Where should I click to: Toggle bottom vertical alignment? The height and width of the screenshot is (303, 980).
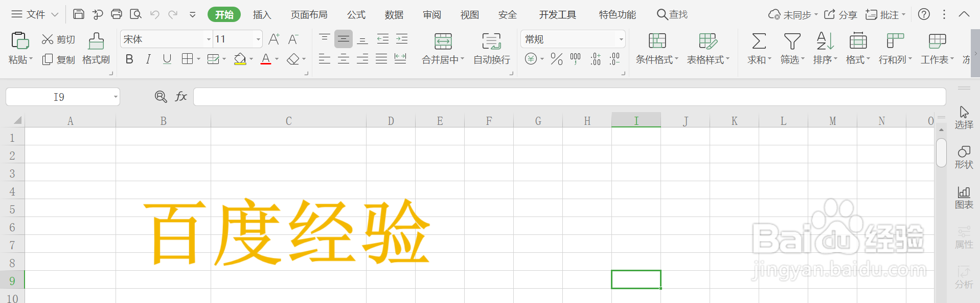pos(362,39)
